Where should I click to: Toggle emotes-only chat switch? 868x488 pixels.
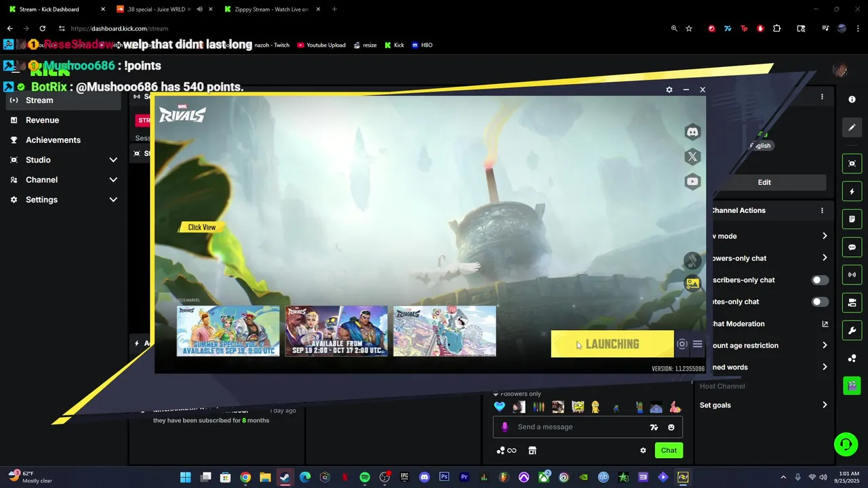coord(820,302)
